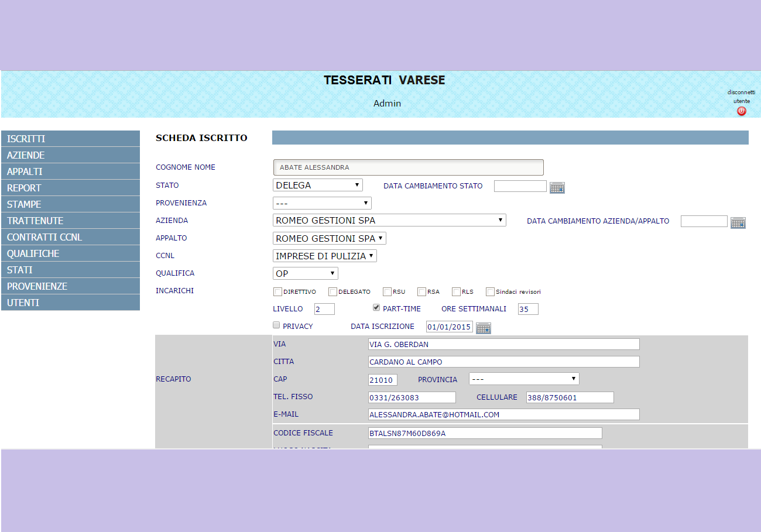Open the REPORT section
This screenshot has width=761, height=532.
pos(70,188)
